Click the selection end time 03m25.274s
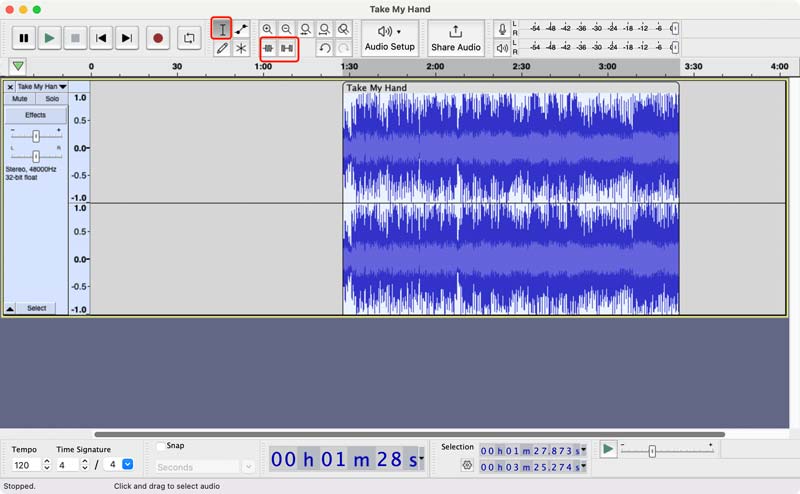This screenshot has width=800, height=494. (530, 467)
